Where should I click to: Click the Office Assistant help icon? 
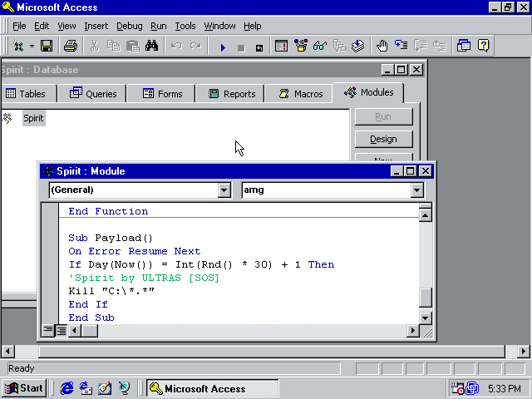click(483, 46)
